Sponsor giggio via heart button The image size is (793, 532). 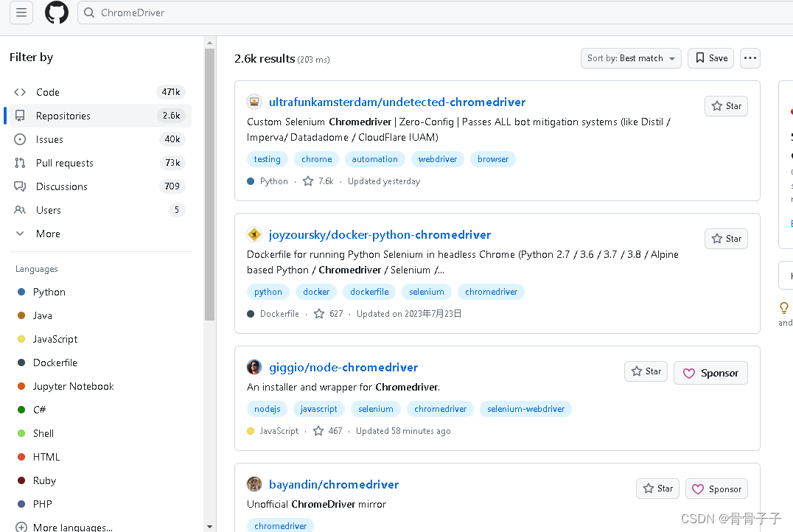[710, 373]
